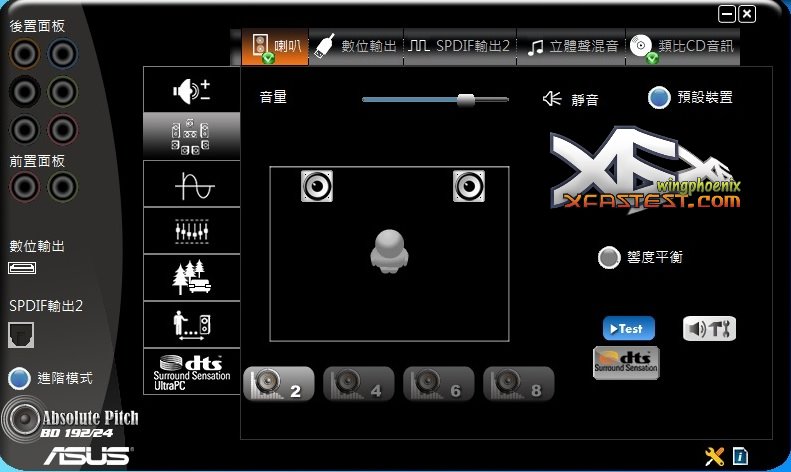Switch to the 喇叭 speakers tab
The width and height of the screenshot is (791, 472).
[275, 47]
